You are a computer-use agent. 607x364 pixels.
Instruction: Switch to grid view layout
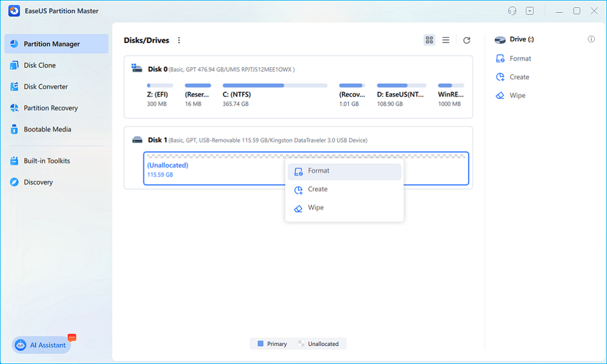pos(429,40)
